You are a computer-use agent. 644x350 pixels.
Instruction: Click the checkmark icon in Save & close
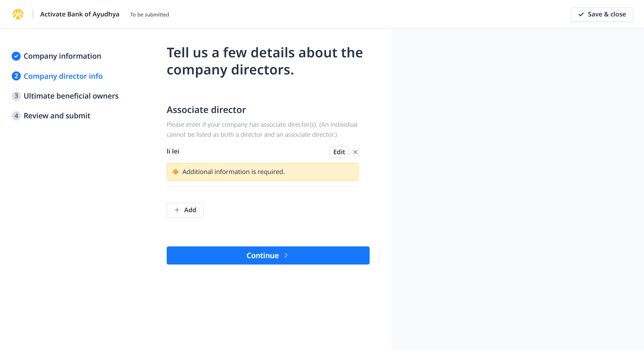tap(581, 14)
